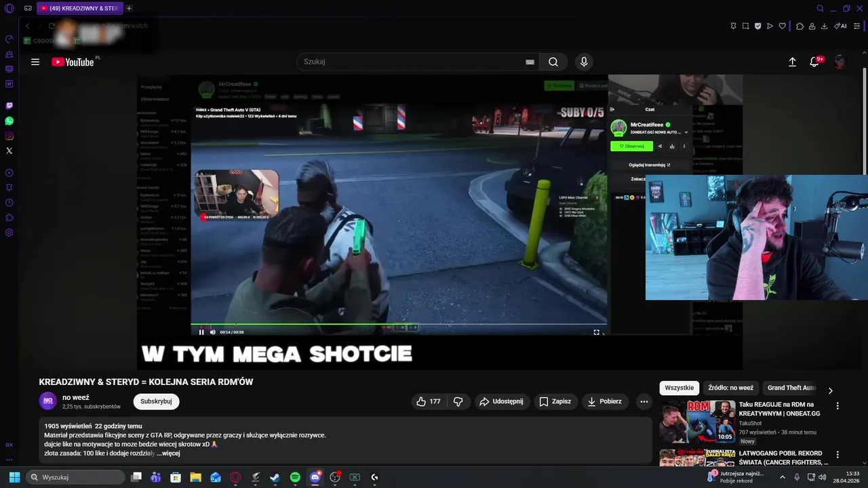Go to the YouTube home logo
The image size is (868, 488).
pos(73,62)
